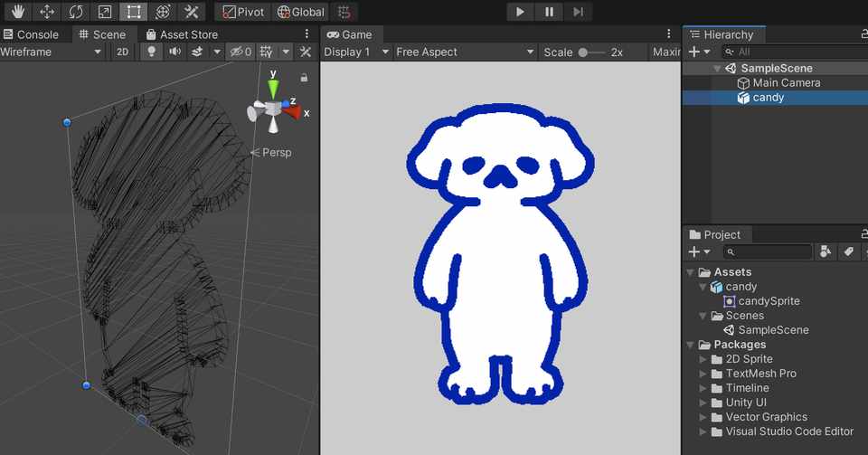Collapse the Assets folder
The image size is (868, 455).
tap(690, 272)
